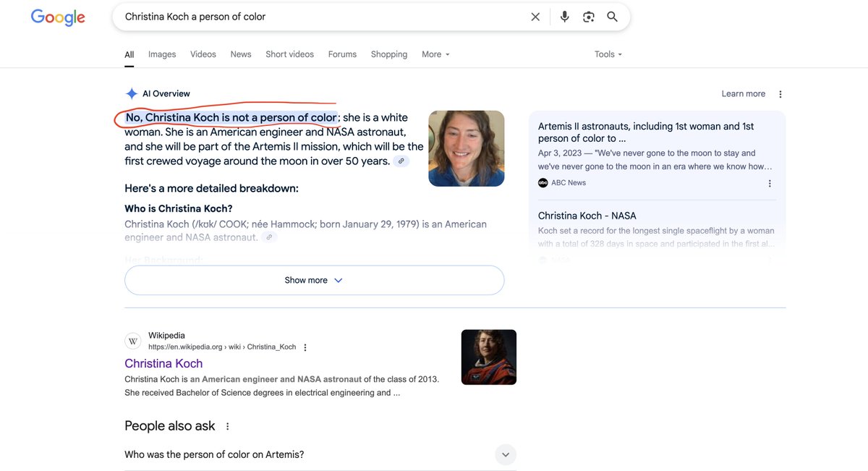This screenshot has width=868, height=471.
Task: Click the Wikipedia site name above the URL
Action: click(x=166, y=336)
